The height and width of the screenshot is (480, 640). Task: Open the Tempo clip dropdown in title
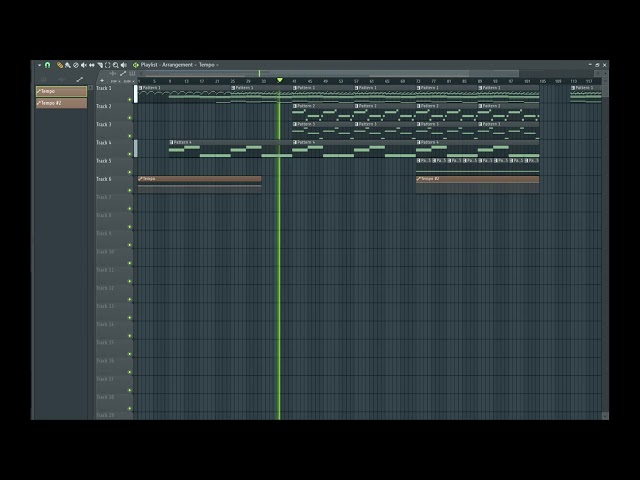[209, 65]
